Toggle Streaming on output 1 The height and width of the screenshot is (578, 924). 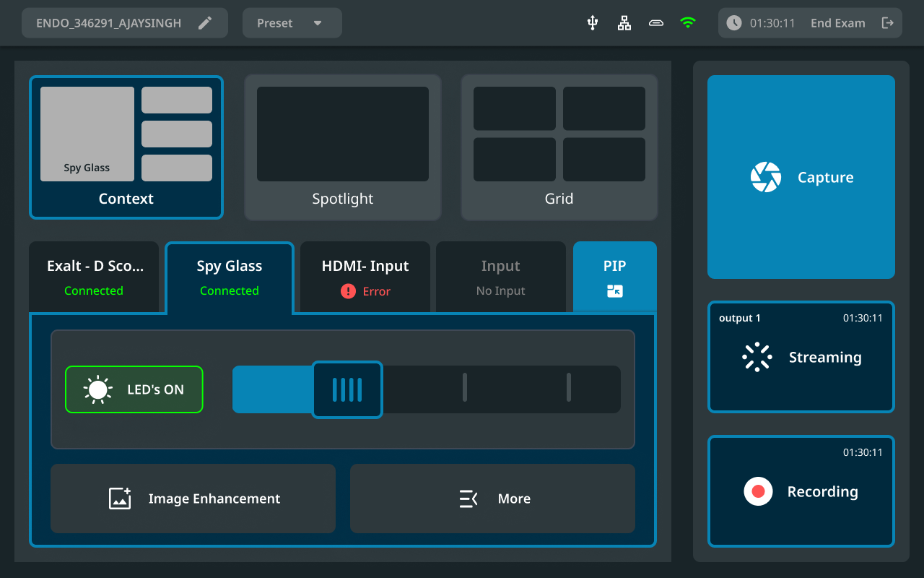pos(801,357)
